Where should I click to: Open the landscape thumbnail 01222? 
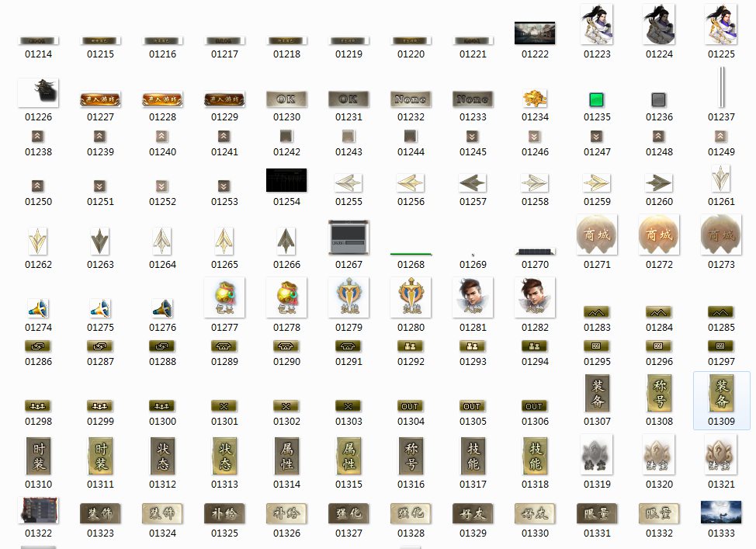pos(534,33)
